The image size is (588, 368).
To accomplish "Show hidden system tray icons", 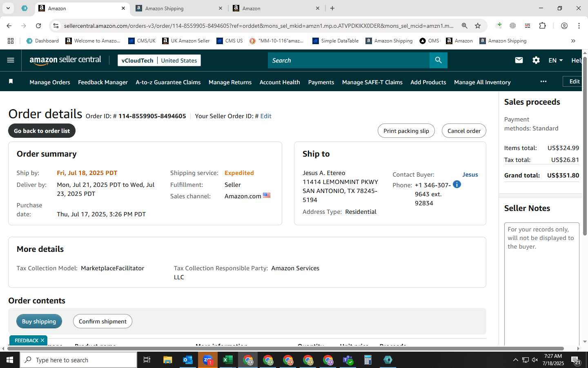I will pyautogui.click(x=515, y=360).
